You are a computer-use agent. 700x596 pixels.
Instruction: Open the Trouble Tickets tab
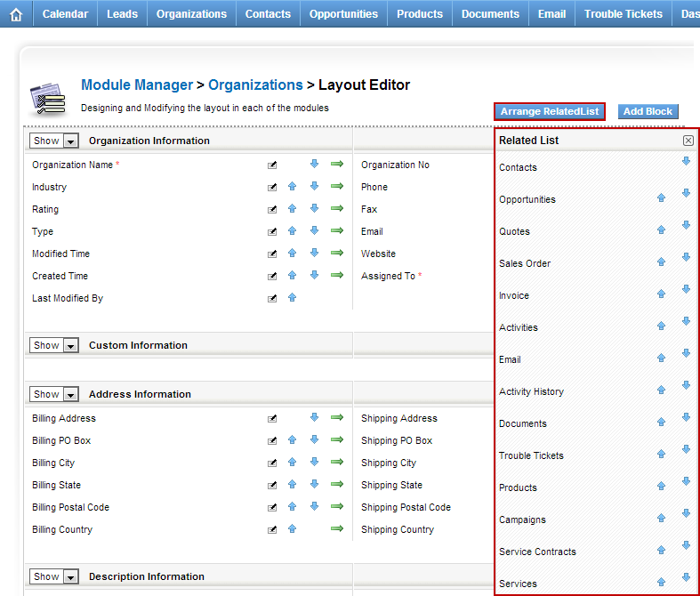(x=624, y=14)
